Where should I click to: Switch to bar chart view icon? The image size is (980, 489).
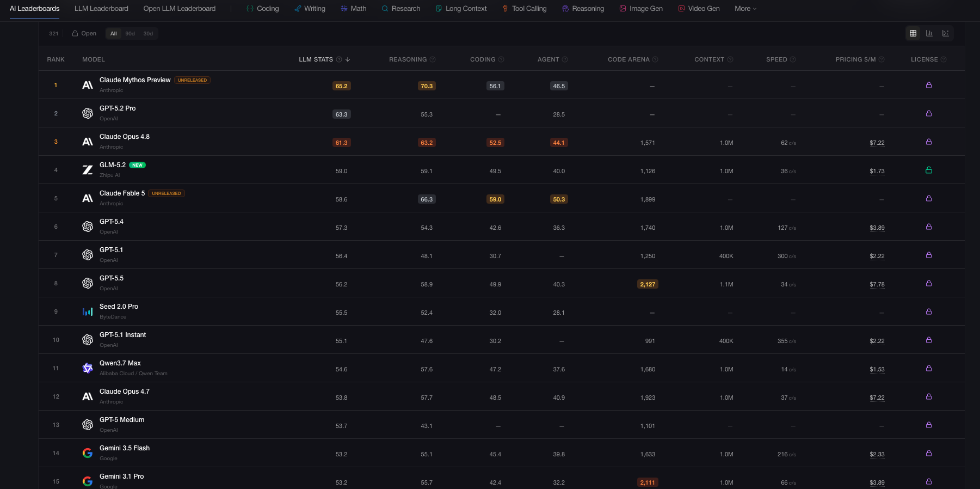pyautogui.click(x=929, y=33)
